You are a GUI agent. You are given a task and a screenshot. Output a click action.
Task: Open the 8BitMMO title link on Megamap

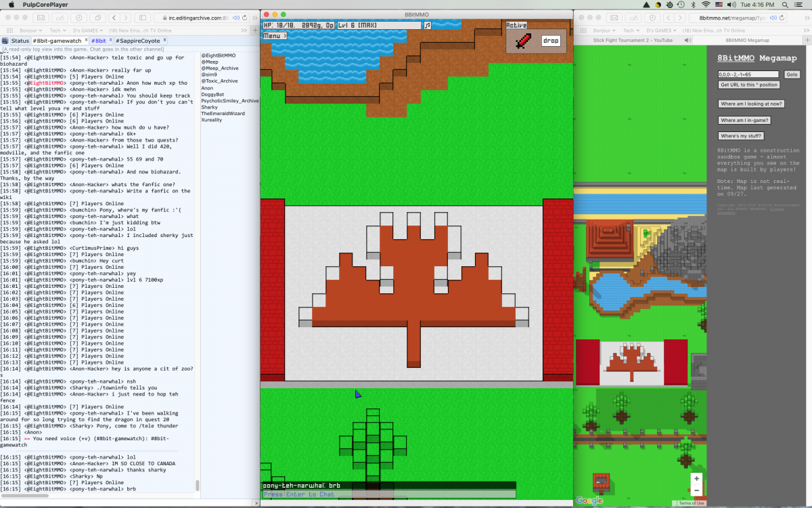point(735,58)
